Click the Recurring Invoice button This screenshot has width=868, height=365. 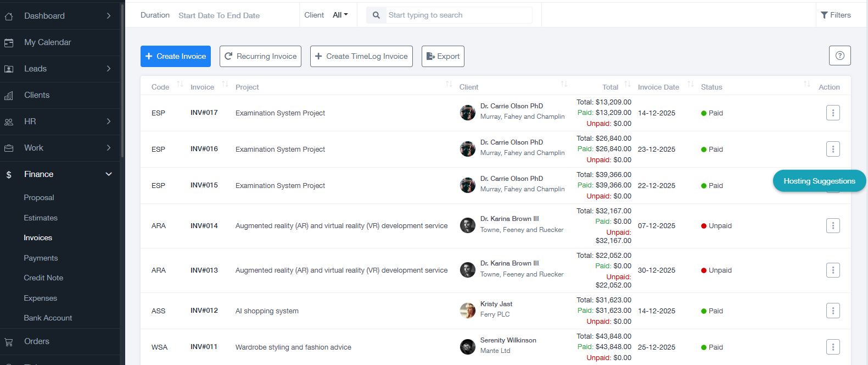tap(260, 56)
